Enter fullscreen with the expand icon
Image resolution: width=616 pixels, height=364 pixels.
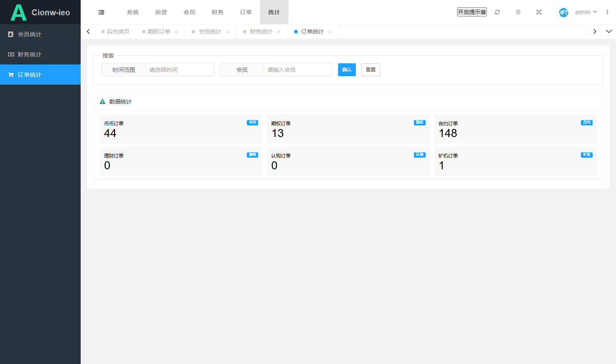539,12
